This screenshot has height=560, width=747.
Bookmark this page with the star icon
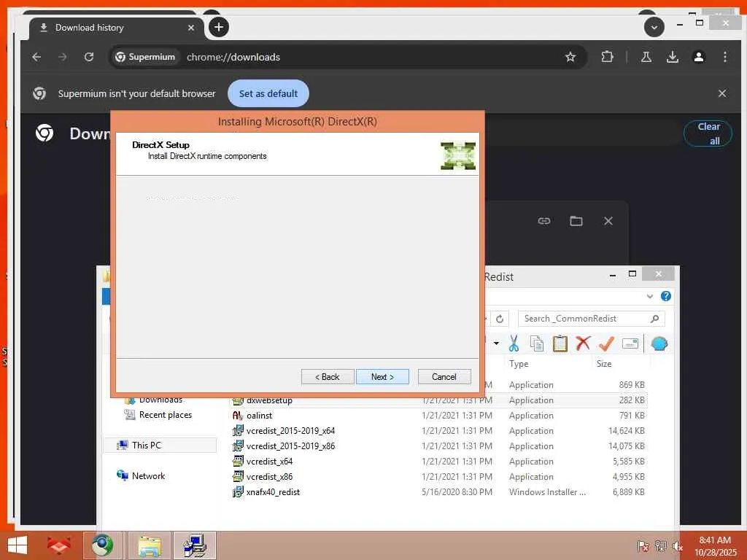coord(570,57)
